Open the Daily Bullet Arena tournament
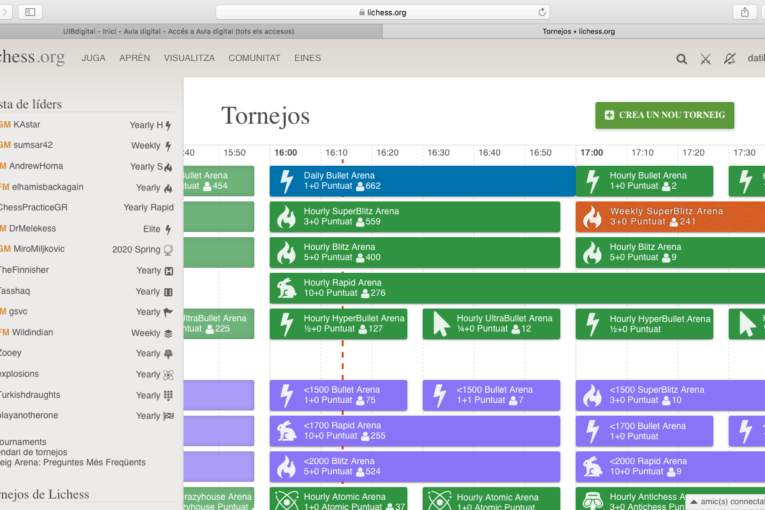The width and height of the screenshot is (765, 510). click(423, 181)
